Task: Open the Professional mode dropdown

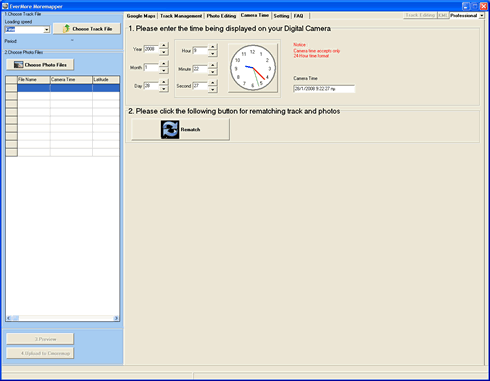Action: [482, 16]
